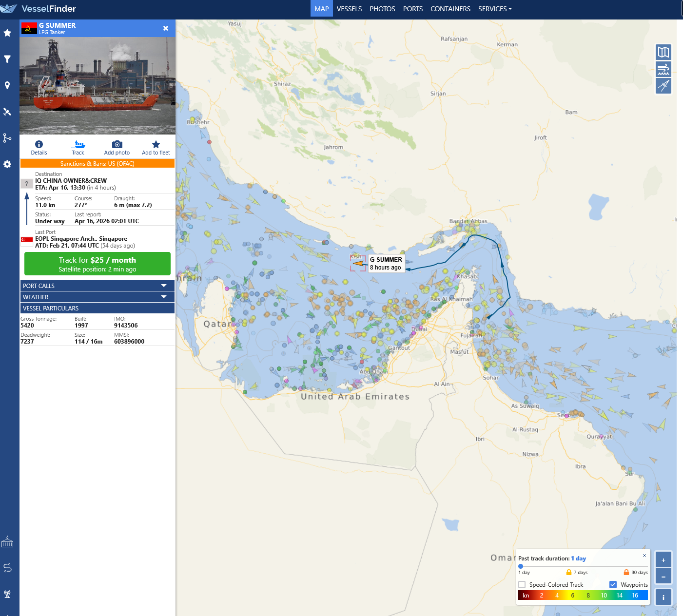Close the past track duration panel
The width and height of the screenshot is (683, 616).
click(x=644, y=556)
